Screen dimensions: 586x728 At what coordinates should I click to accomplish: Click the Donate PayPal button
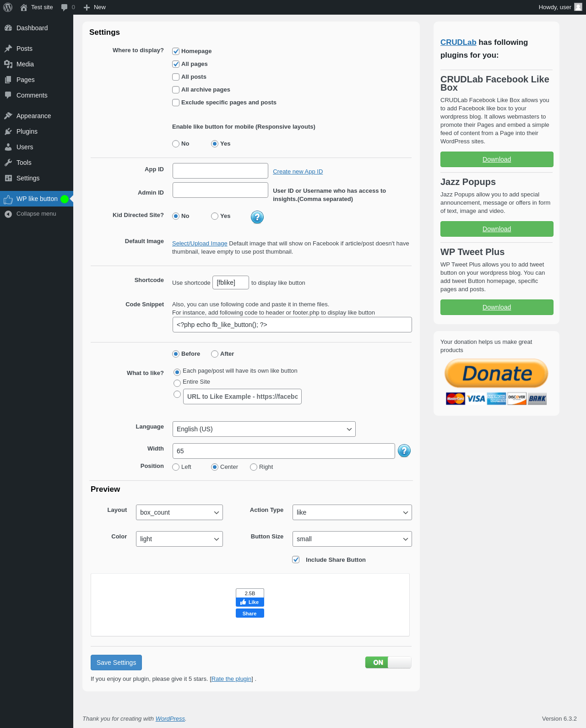pyautogui.click(x=496, y=373)
